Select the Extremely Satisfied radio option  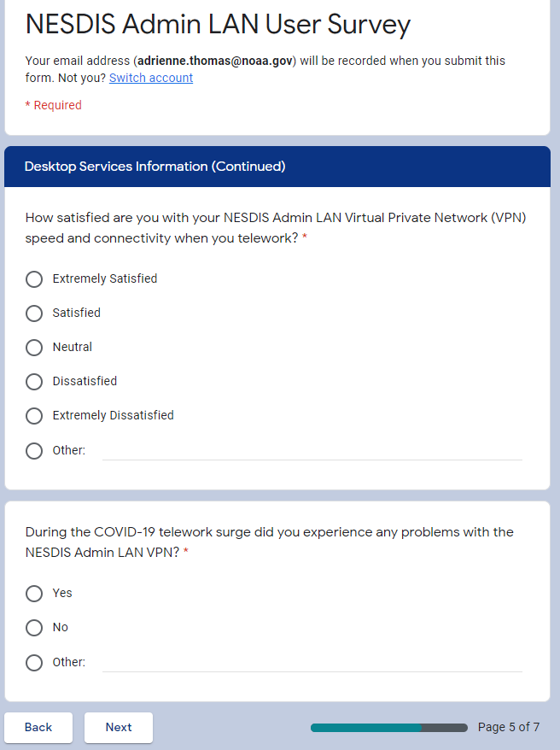pyautogui.click(x=34, y=279)
